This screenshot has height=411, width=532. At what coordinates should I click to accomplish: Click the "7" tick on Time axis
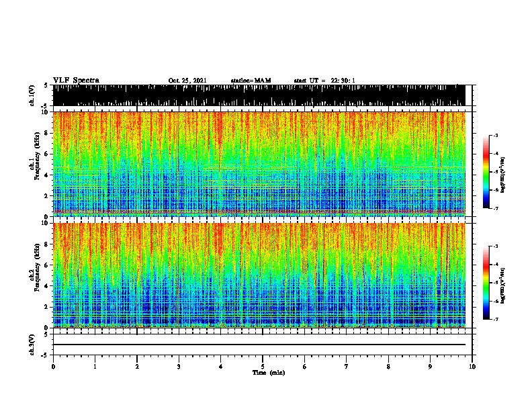click(347, 367)
